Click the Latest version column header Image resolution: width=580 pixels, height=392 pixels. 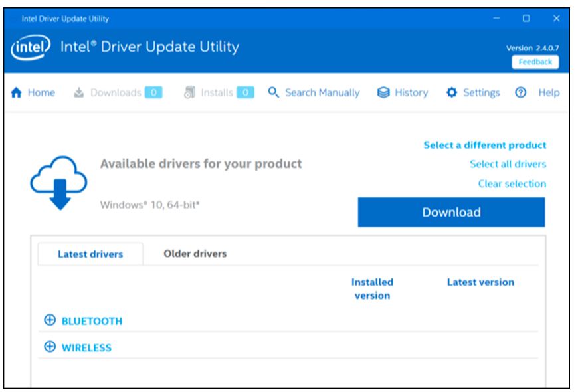coord(480,282)
